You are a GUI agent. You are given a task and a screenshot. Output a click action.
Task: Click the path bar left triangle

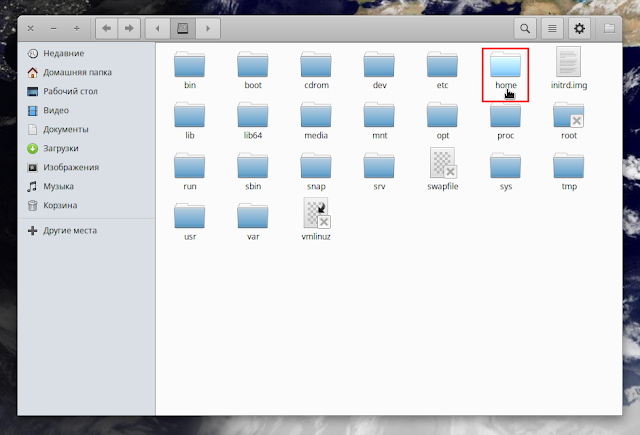[158, 29]
